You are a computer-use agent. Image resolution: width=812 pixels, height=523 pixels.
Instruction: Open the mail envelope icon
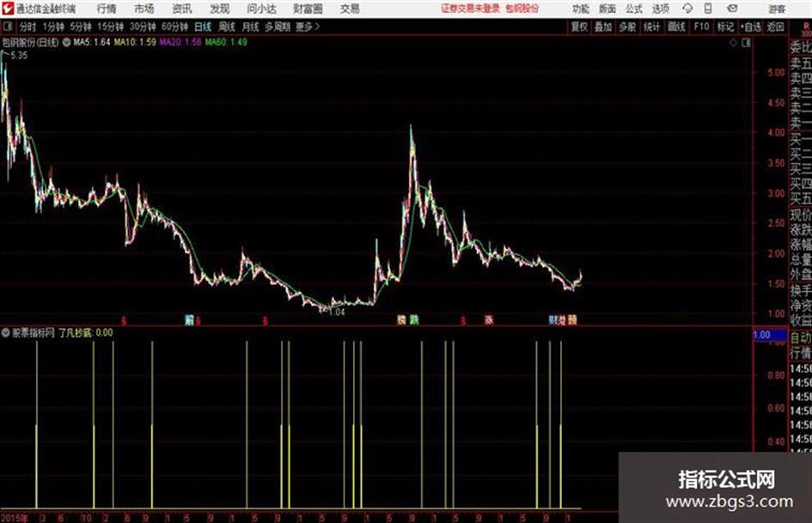(732, 9)
